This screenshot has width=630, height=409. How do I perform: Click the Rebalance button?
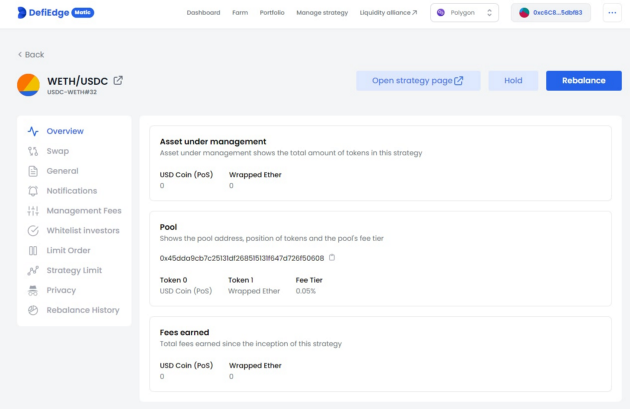point(583,81)
